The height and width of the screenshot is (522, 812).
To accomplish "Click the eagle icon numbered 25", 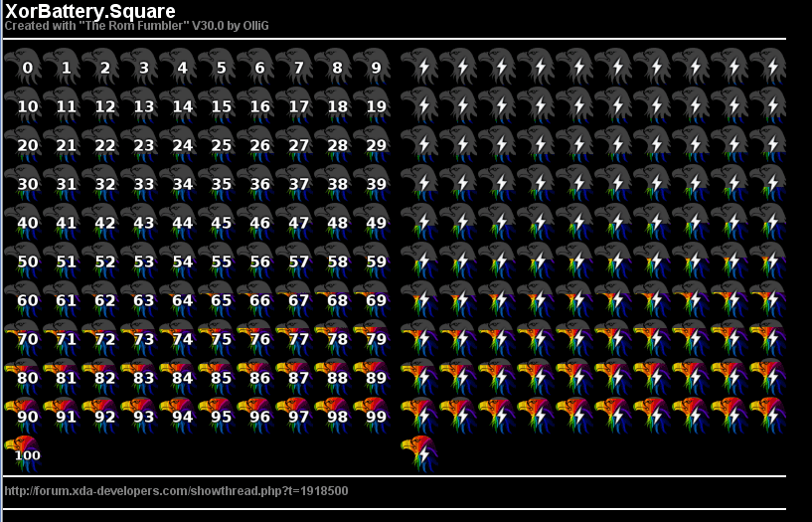I will point(217,144).
